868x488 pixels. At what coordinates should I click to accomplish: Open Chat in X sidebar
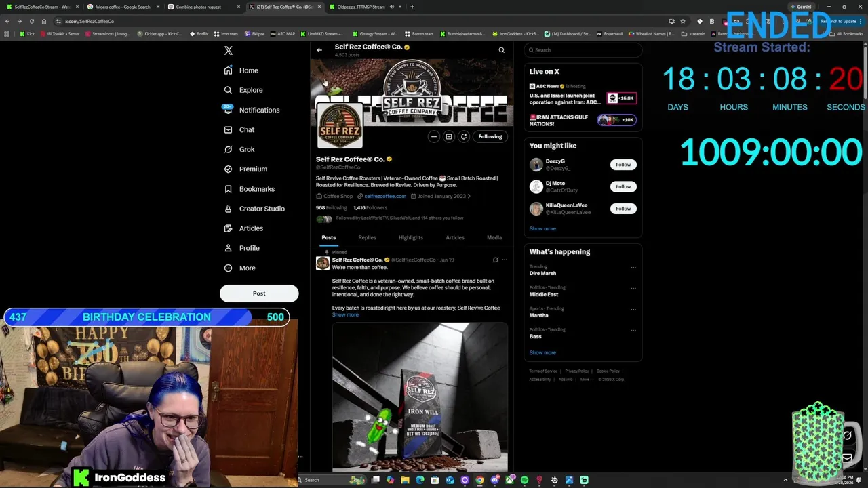click(239, 129)
